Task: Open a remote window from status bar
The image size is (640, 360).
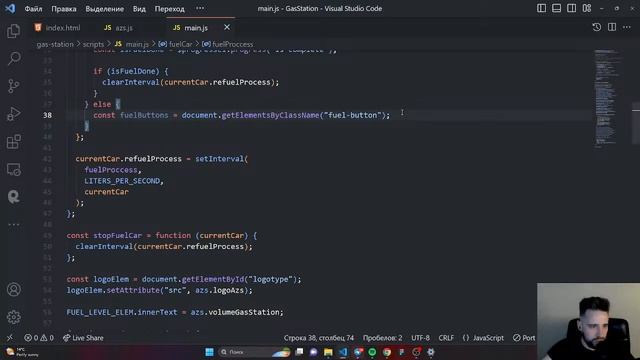Action: [9, 338]
